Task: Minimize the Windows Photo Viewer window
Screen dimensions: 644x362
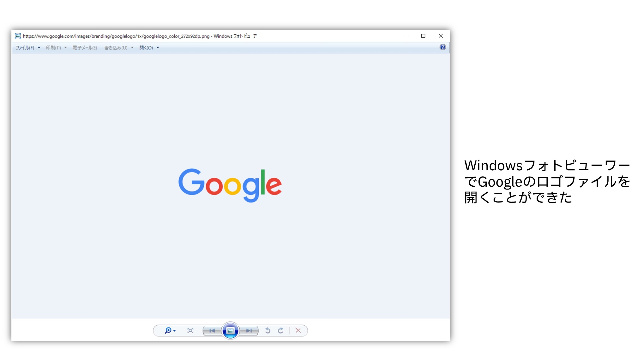Action: click(x=406, y=36)
